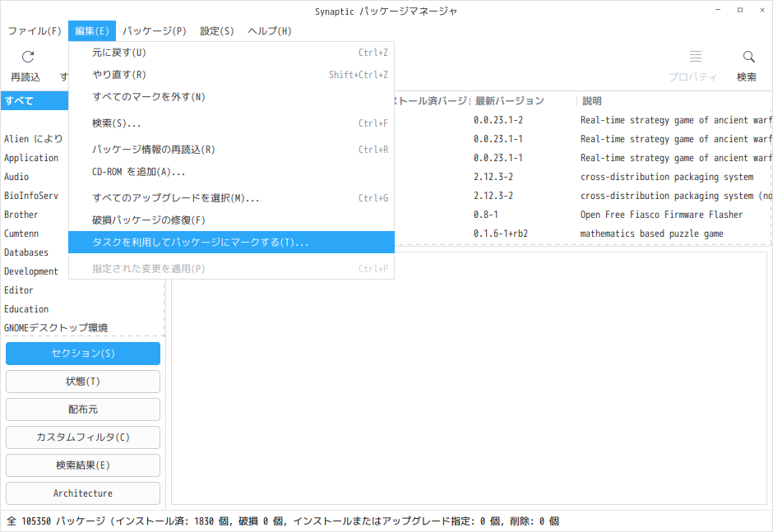Select package row with version 0.0.23.1-2
The image size is (773, 532).
[582, 120]
